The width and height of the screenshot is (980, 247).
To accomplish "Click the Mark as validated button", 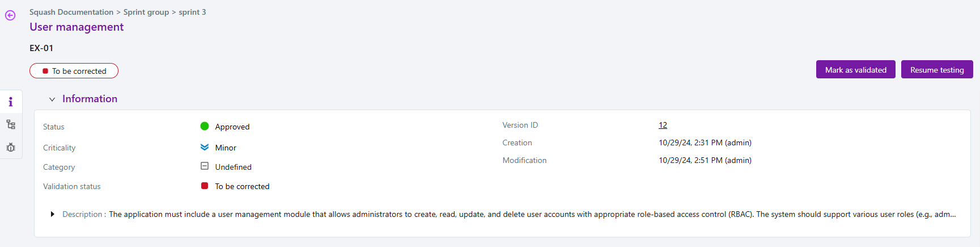I will click(855, 70).
